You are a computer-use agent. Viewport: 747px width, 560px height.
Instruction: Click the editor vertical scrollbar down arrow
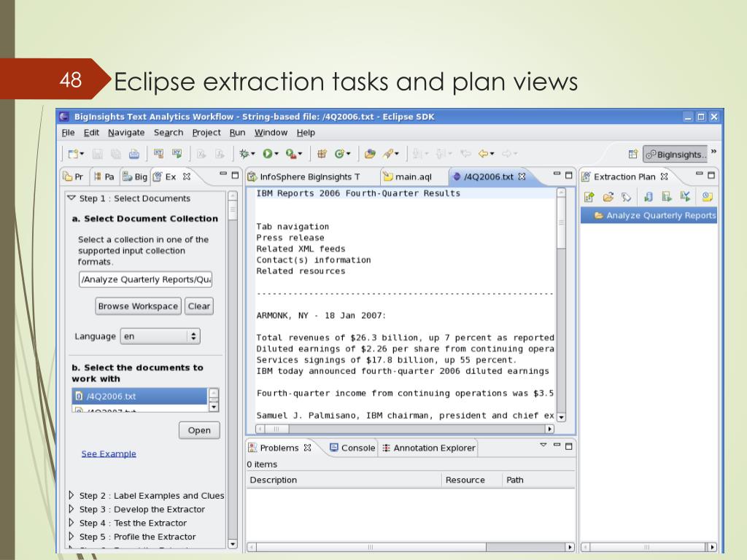tap(561, 417)
